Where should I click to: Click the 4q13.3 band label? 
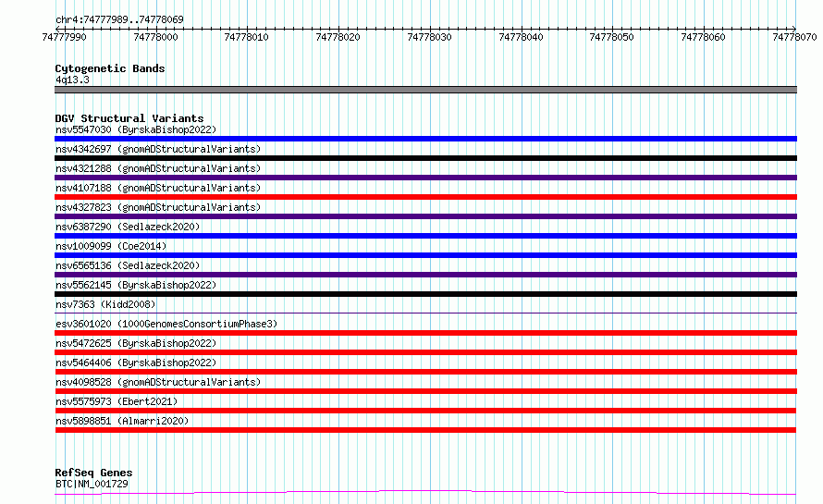(x=72, y=80)
